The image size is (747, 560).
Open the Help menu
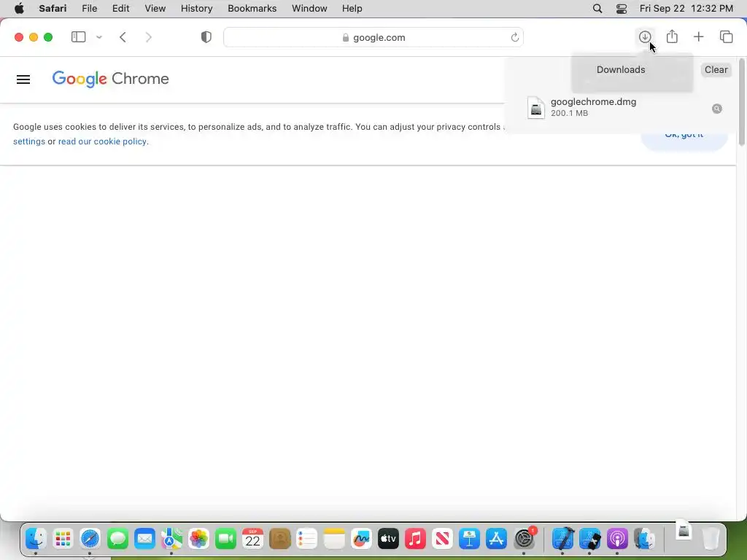(x=352, y=9)
